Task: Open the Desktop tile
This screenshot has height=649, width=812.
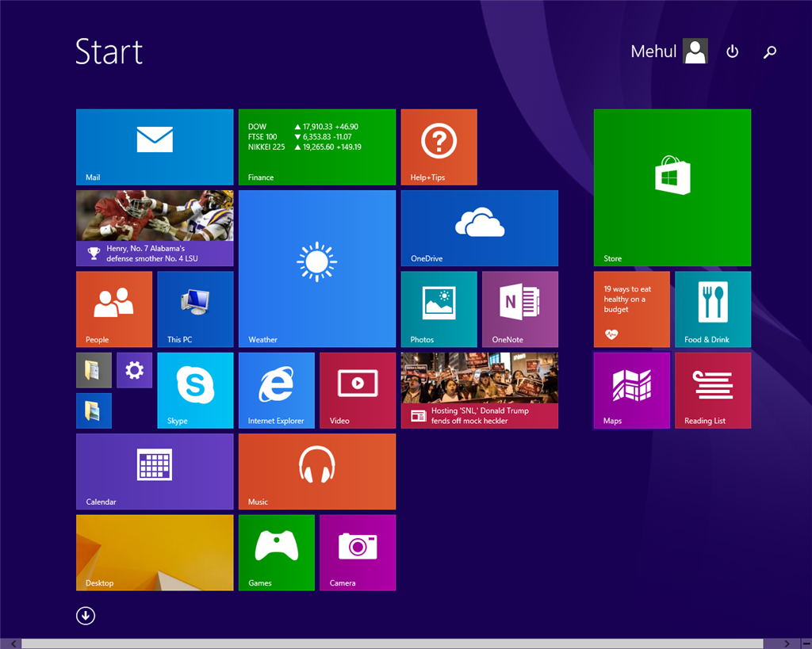Action: 155,553
